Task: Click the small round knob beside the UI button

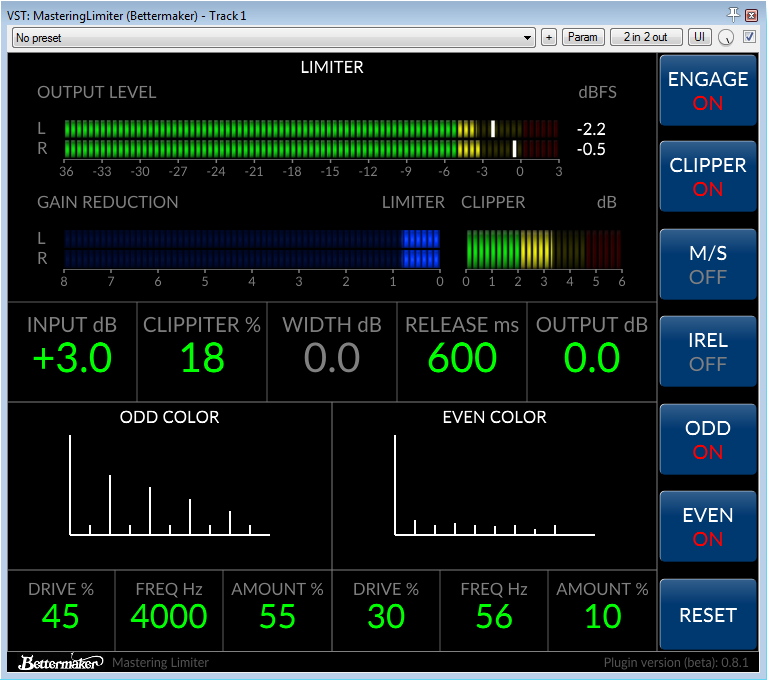Action: point(726,37)
